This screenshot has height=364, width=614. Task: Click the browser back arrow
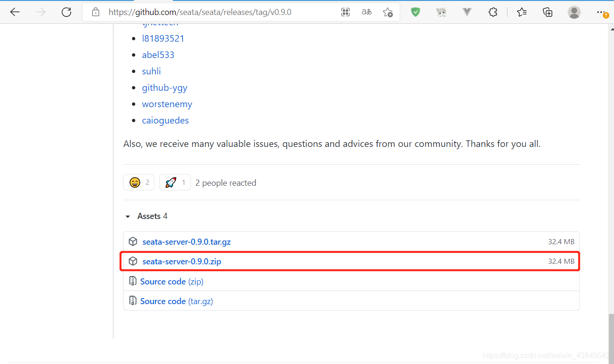click(x=15, y=12)
